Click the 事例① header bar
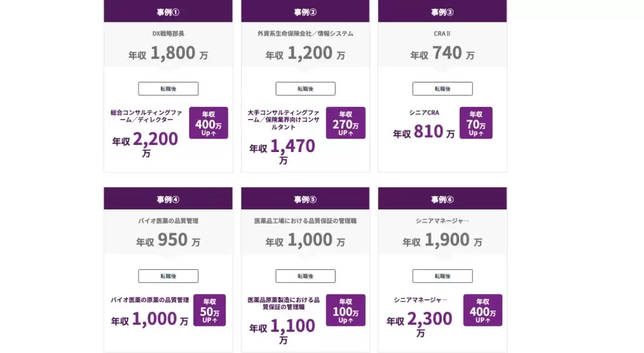 coord(168,11)
